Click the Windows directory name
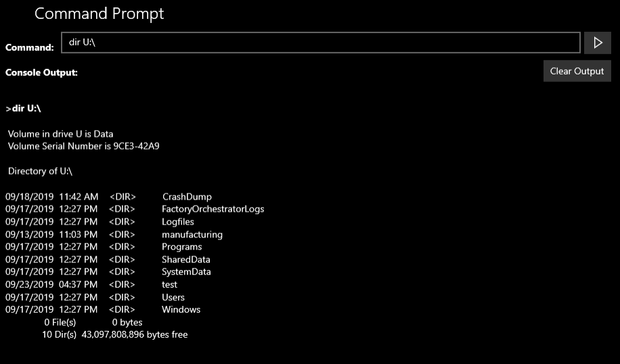This screenshot has width=620, height=364. [181, 310]
